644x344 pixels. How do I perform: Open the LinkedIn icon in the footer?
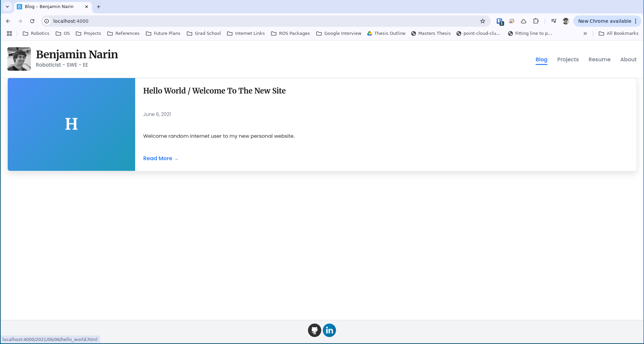pos(329,330)
